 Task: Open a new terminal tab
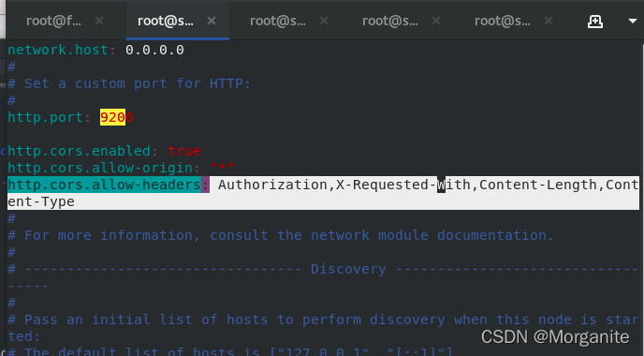595,21
